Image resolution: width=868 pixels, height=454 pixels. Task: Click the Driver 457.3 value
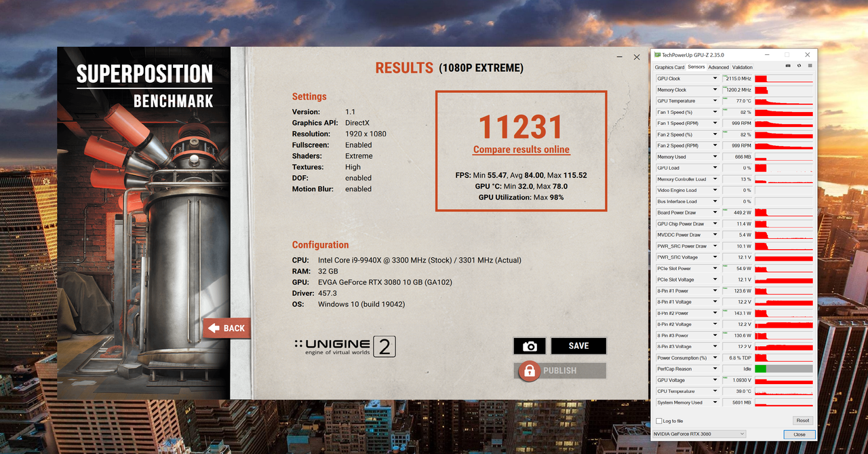pos(328,294)
